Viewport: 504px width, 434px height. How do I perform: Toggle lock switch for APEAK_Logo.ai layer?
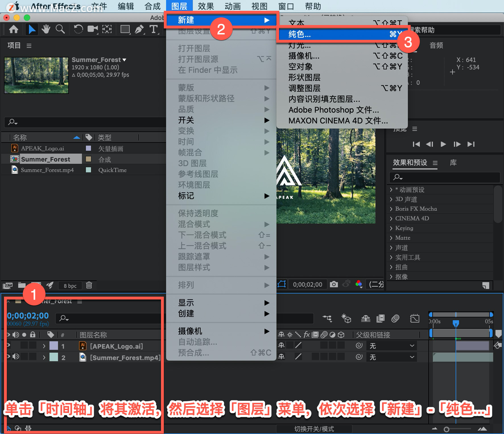(33, 345)
